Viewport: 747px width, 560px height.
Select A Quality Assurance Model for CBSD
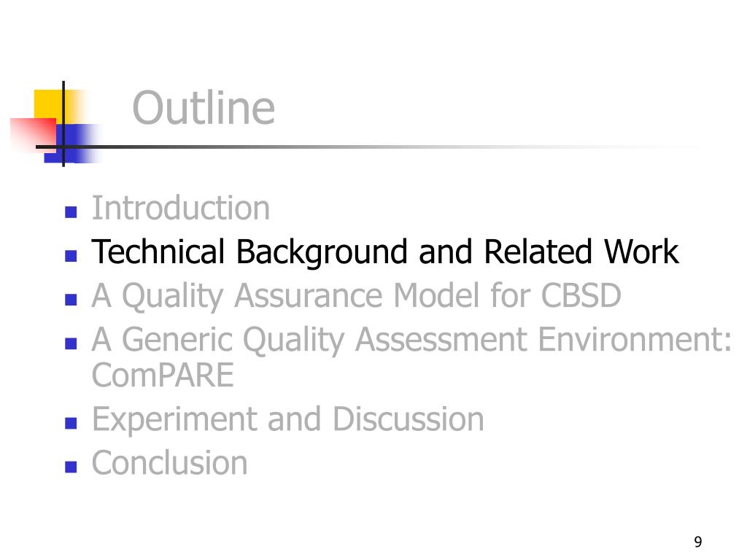click(x=356, y=296)
